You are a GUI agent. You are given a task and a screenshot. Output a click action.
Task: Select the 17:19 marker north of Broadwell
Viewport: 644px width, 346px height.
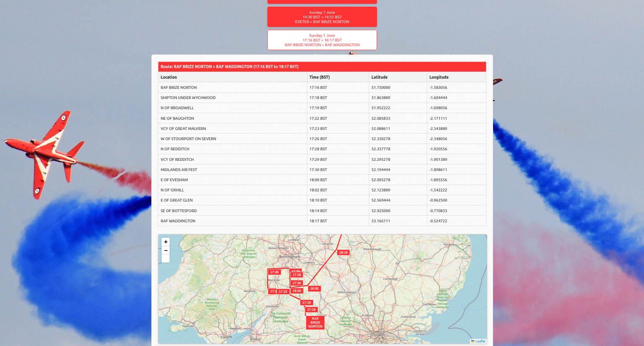(306, 302)
